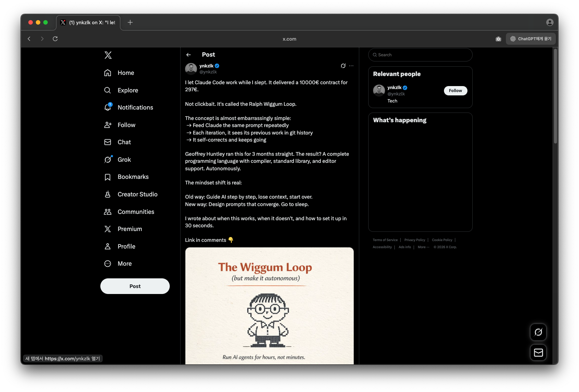Go to Notifications in navigation
The width and height of the screenshot is (579, 392).
point(135,108)
